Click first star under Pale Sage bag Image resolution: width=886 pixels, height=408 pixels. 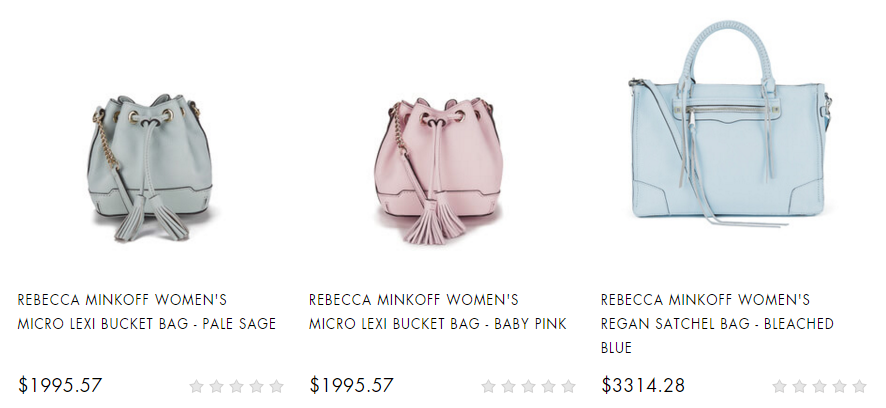click(196, 386)
